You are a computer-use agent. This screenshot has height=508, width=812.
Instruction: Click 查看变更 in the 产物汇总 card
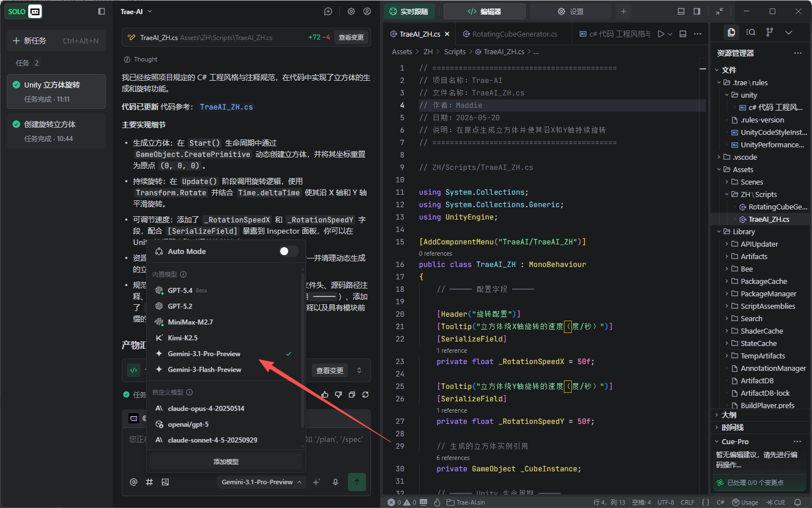330,370
